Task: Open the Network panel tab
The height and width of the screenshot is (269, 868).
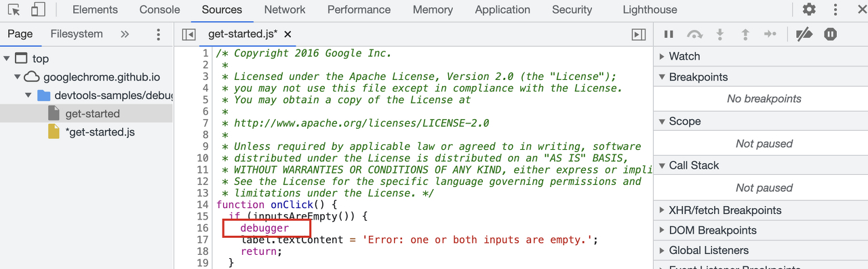Action: pos(285,9)
